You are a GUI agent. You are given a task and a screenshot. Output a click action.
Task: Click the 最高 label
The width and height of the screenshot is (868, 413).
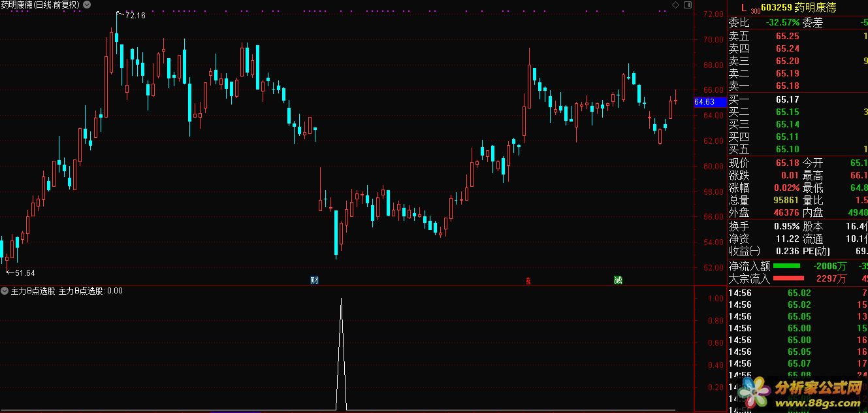pyautogui.click(x=813, y=175)
